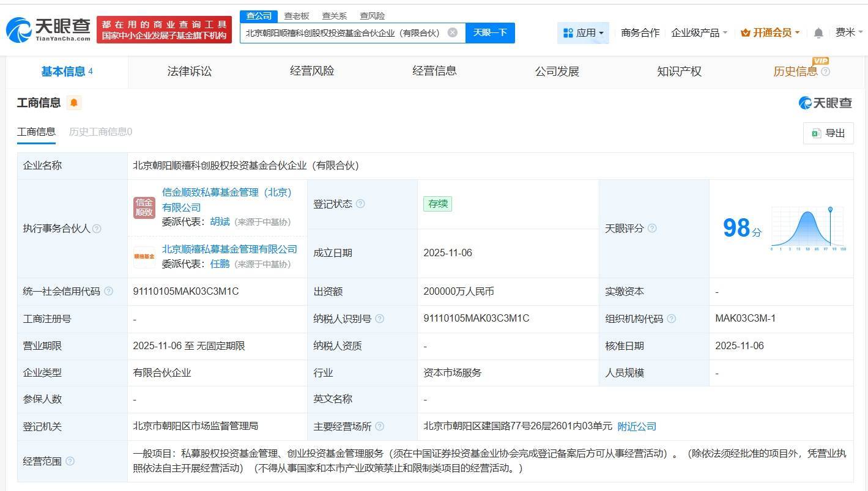Viewport: 868px width, 491px height.
Task: Clear the search box with X icon
Action: tap(452, 32)
